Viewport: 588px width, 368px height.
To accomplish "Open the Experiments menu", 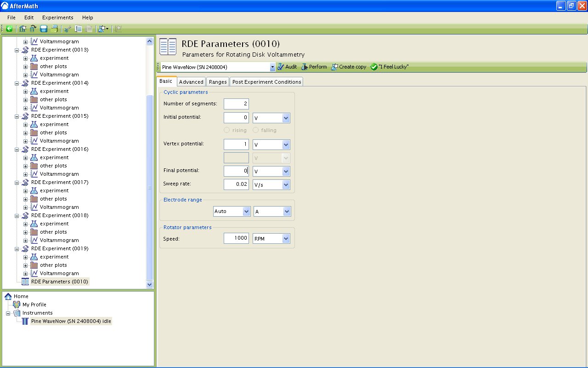I will point(58,17).
